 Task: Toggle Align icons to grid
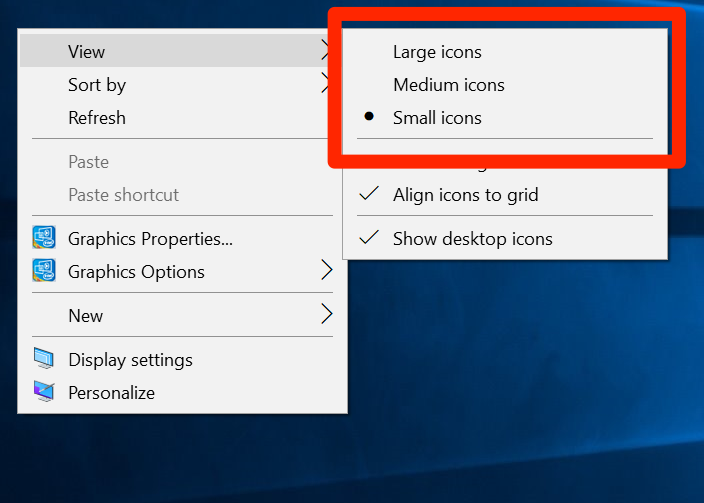pyautogui.click(x=505, y=195)
